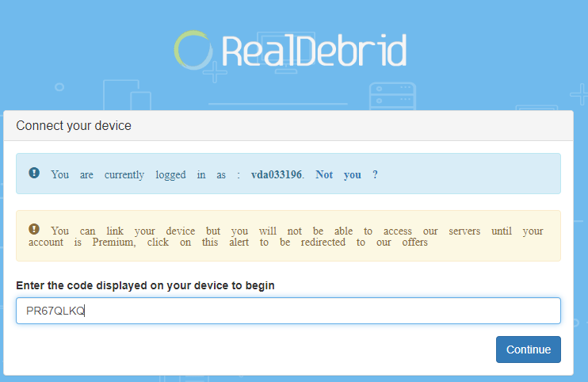
Task: Focus the device code input field
Action: 288,311
